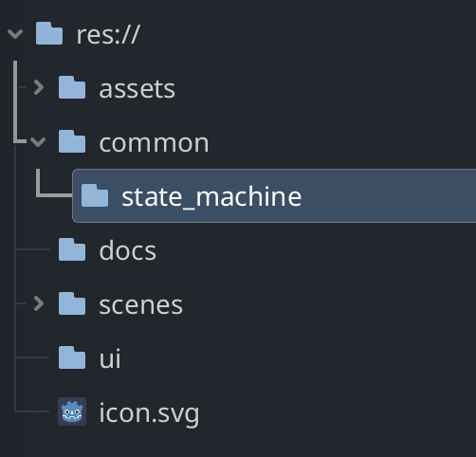Click the common folder icon
The height and width of the screenshot is (457, 476).
(x=72, y=141)
